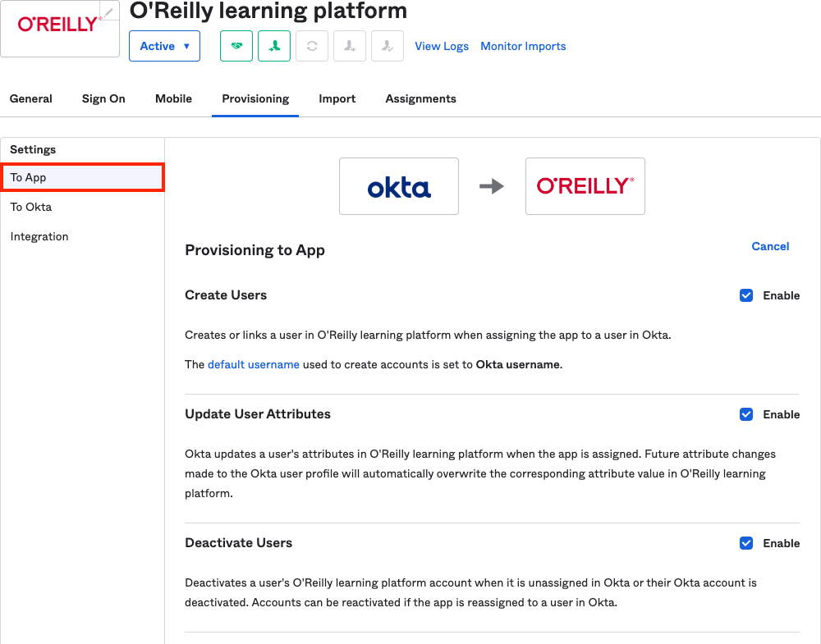Click the Deactivate Users heading
The image size is (821, 644).
pyautogui.click(x=238, y=542)
